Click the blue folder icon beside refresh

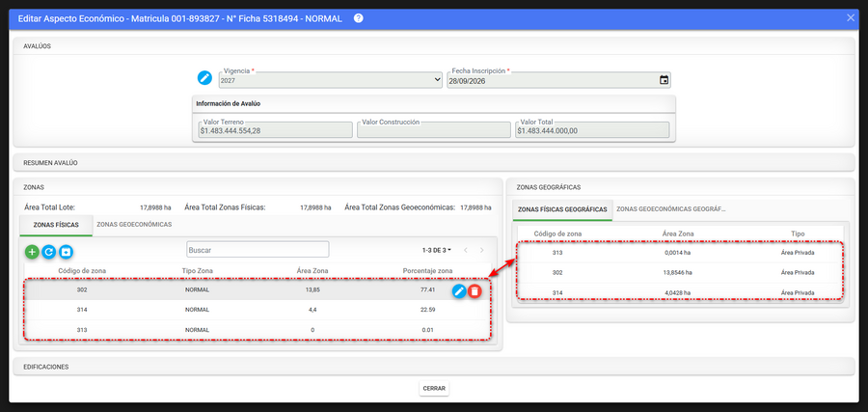tap(66, 252)
